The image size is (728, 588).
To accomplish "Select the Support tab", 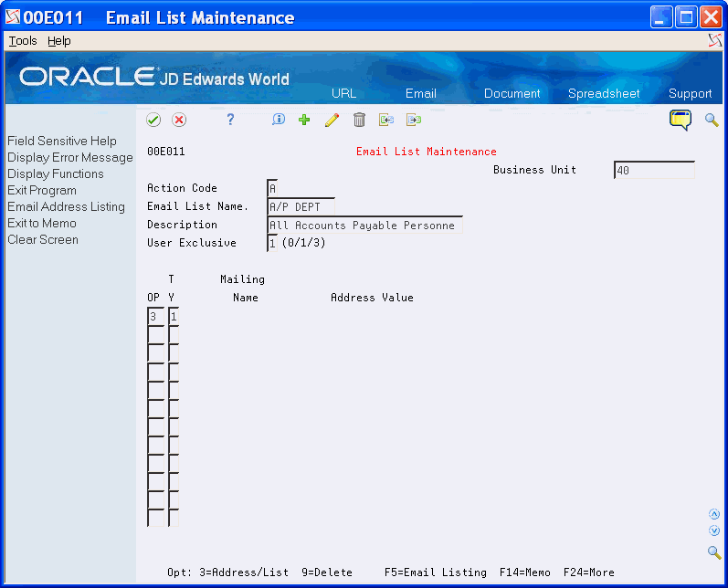I will 690,93.
